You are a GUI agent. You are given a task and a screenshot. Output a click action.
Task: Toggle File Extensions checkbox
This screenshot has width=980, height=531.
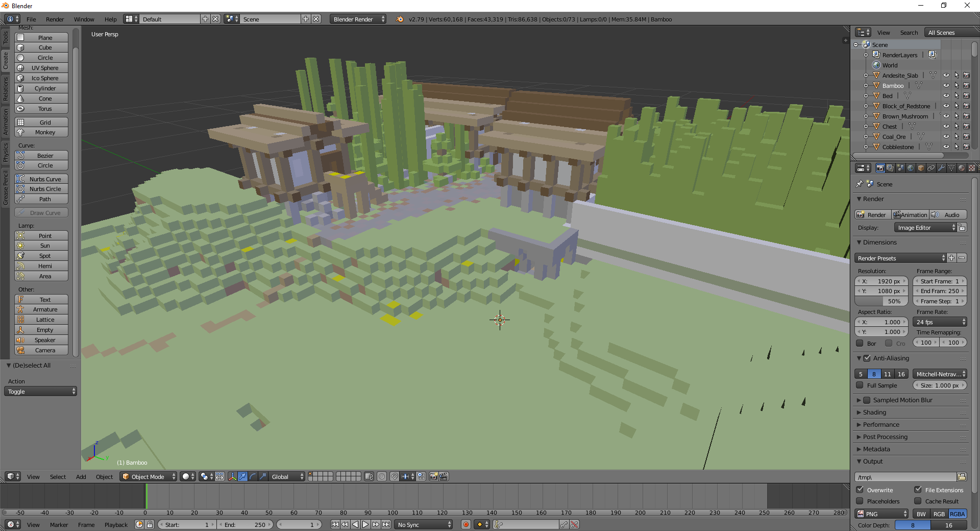pos(918,490)
